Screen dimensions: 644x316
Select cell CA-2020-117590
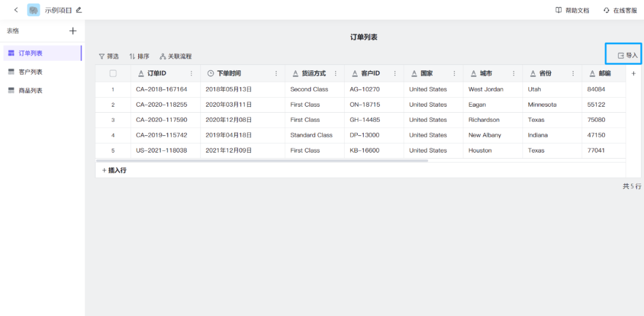(166, 120)
